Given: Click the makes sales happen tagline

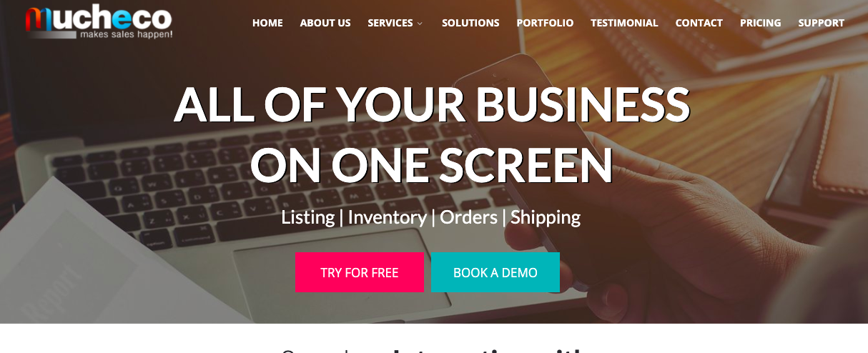Looking at the screenshot, I should pos(126,34).
